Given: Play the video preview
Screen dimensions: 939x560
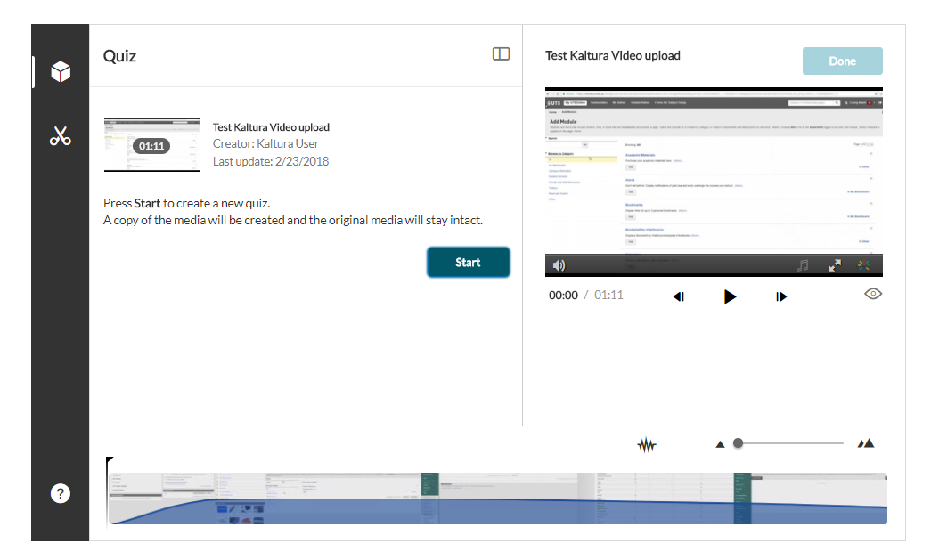Looking at the screenshot, I should tap(730, 296).
